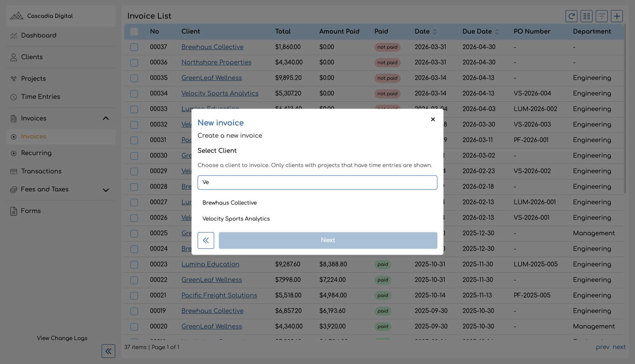Click total $9,895.20 cell
Viewport: 635px width, 364px height.
coord(288,78)
